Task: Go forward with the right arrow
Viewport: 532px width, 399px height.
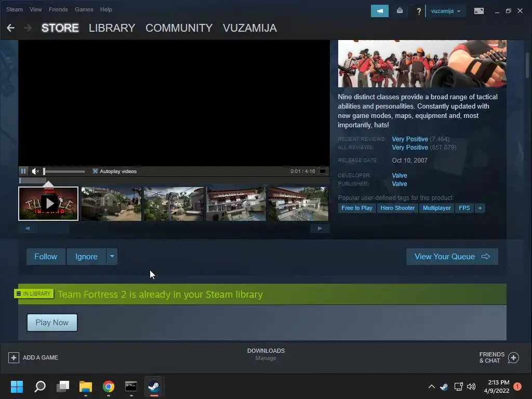Action: click(x=28, y=28)
